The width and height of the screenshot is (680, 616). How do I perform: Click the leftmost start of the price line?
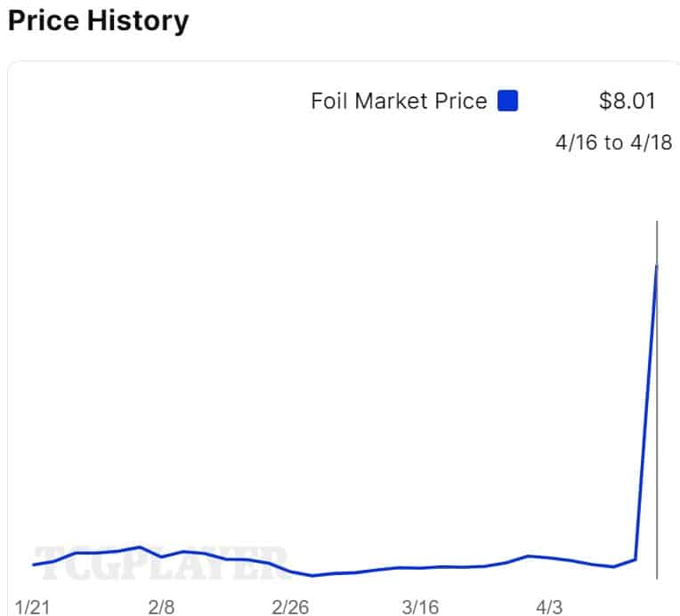pyautogui.click(x=34, y=564)
